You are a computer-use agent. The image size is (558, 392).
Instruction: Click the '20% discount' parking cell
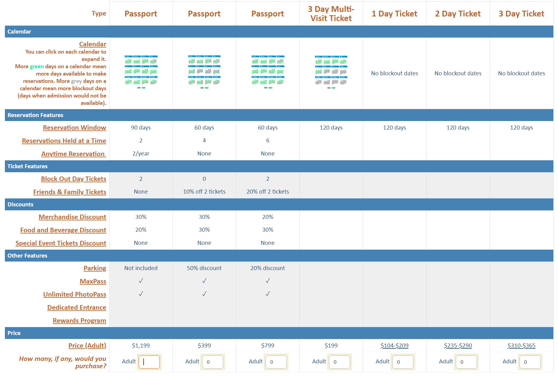pos(268,268)
